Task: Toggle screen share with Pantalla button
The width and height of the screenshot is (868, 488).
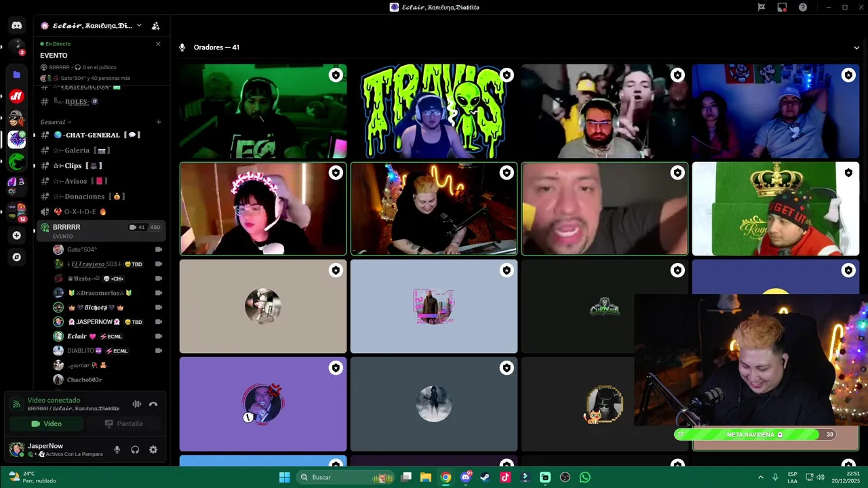Action: 123,424
